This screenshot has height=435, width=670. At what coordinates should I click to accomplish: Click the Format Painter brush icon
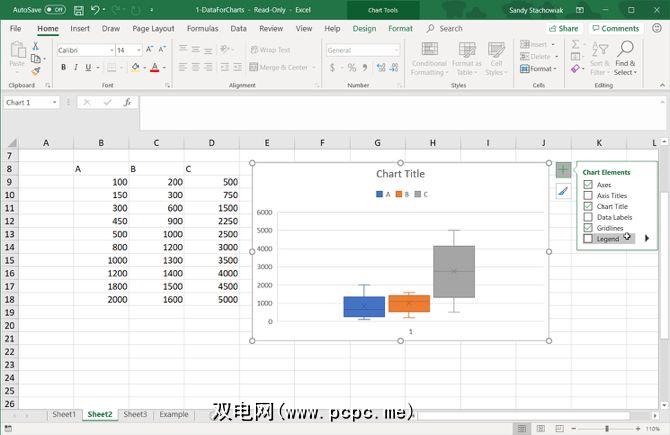pos(36,71)
